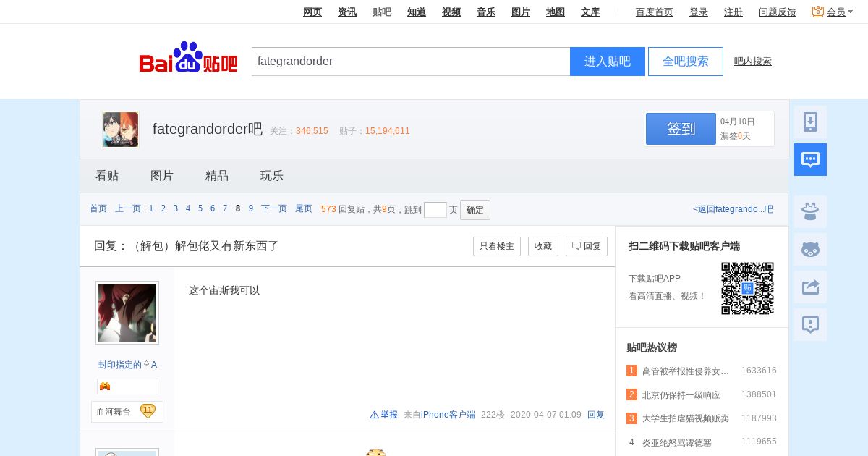Click the 回复 reply button in thread header
This screenshot has height=456, width=868.
pos(587,246)
